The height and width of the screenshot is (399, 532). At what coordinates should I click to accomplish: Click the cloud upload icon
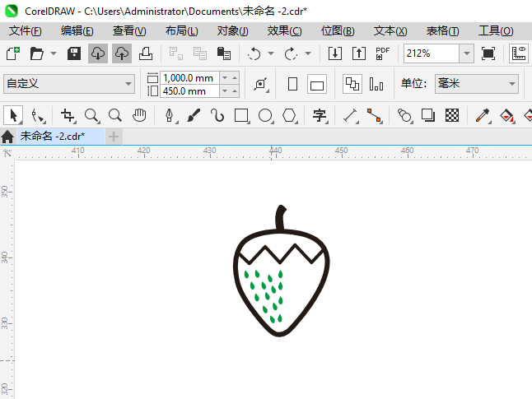click(x=122, y=53)
